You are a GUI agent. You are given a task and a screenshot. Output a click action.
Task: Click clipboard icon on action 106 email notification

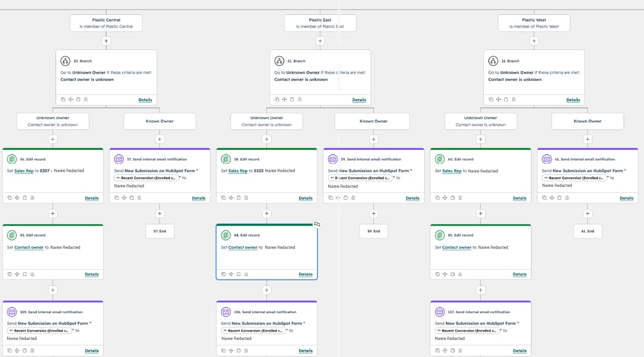pyautogui.click(x=239, y=351)
